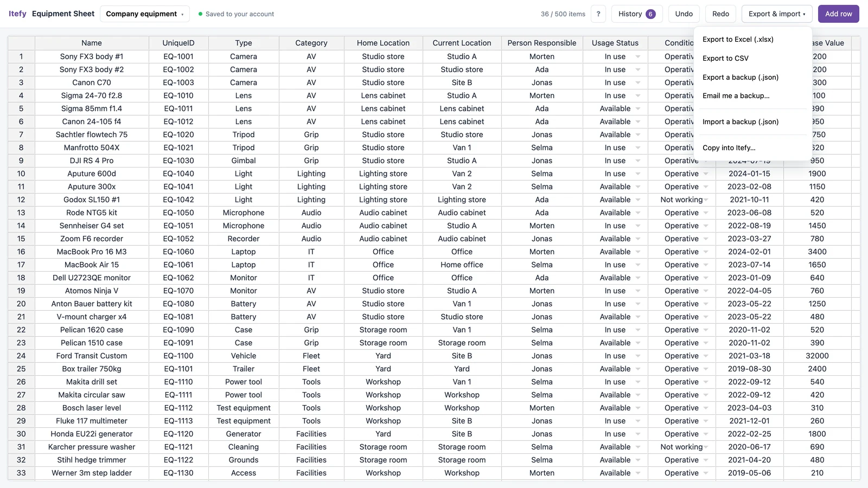
Task: Click the Itefy logo
Action: [x=17, y=14]
